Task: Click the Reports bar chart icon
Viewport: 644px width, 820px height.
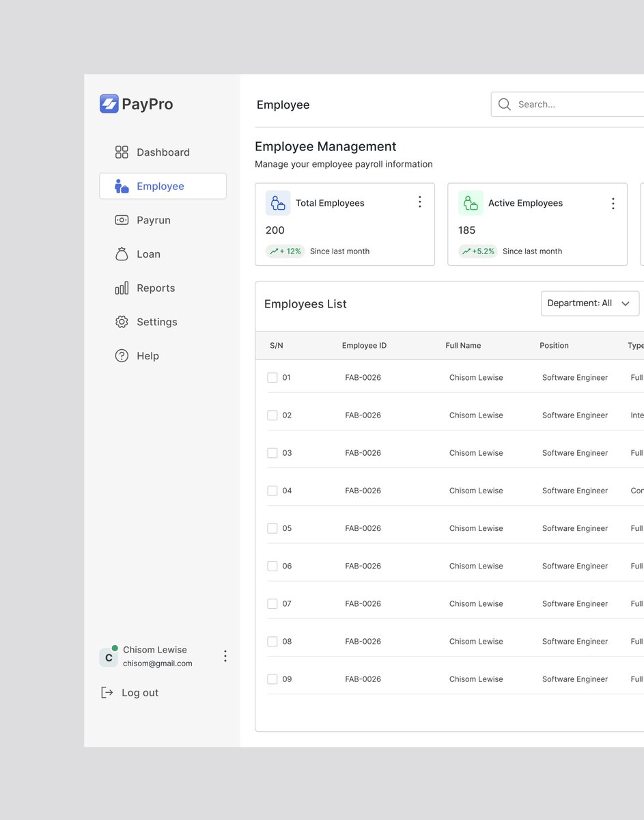Action: pyautogui.click(x=122, y=288)
